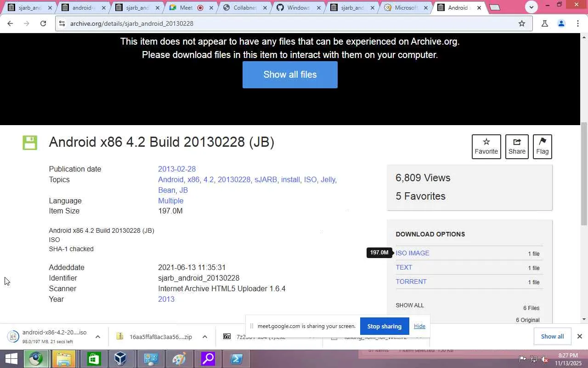Open File Explorer from the taskbar
This screenshot has height=368, width=588.
64,359
